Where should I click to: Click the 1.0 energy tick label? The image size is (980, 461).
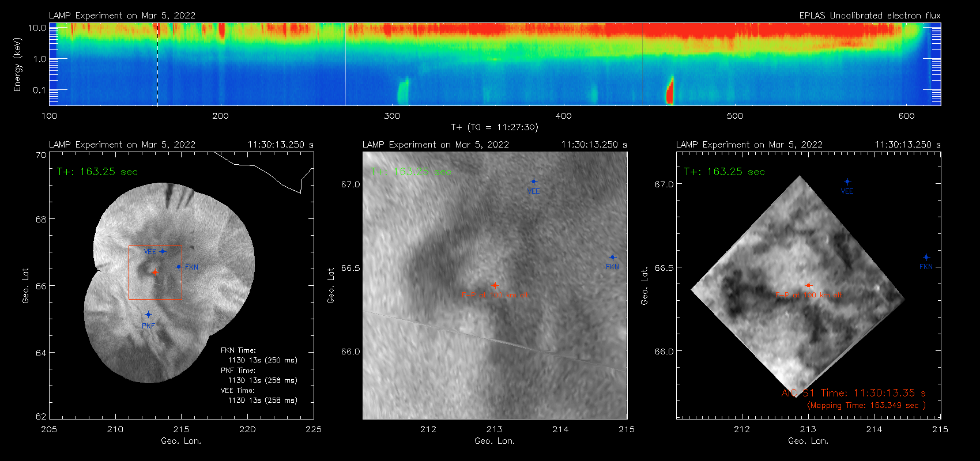point(40,59)
